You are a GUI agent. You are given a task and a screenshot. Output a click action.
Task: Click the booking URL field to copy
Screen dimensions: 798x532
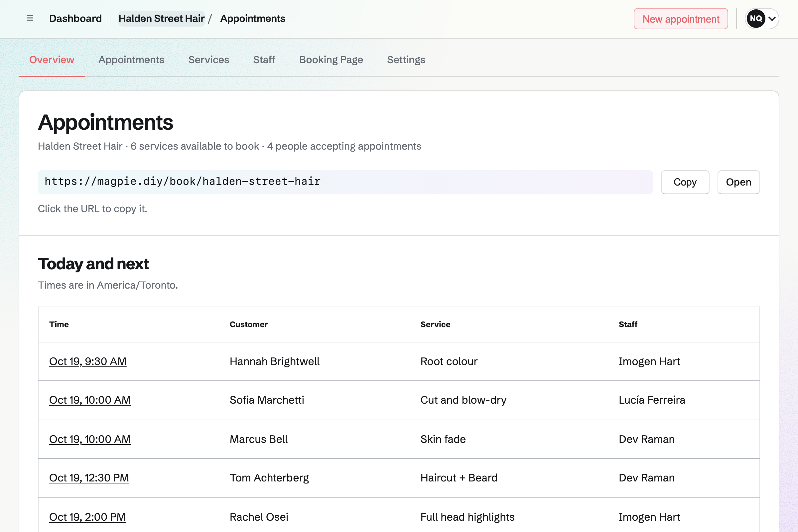coord(345,182)
